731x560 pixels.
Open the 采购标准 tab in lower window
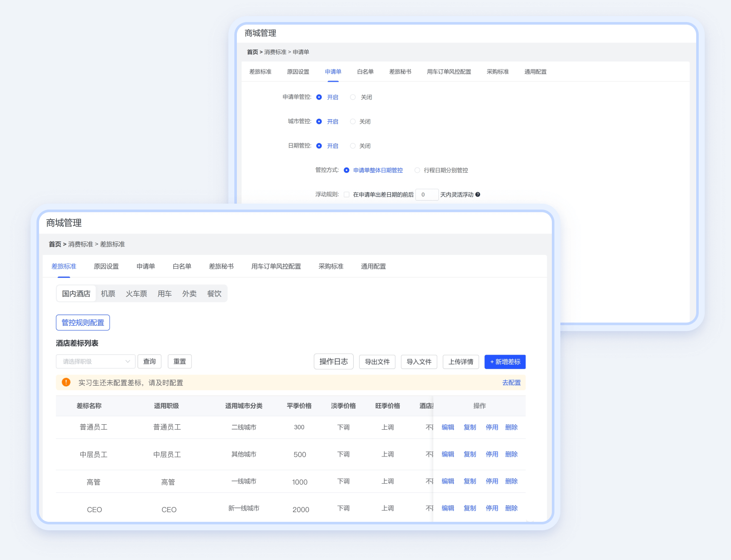[331, 266]
